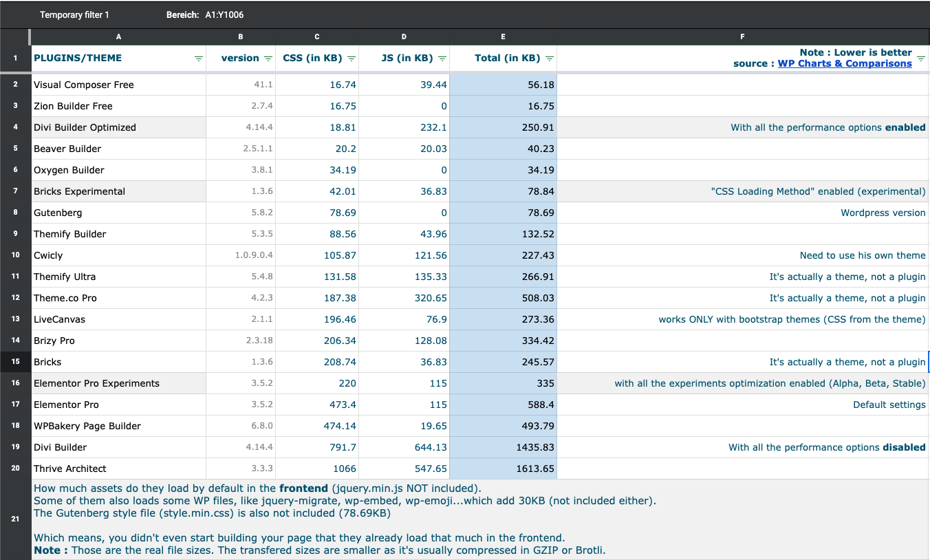Select the Zion Builder Free cell
This screenshot has width=930, height=560.
(118, 106)
